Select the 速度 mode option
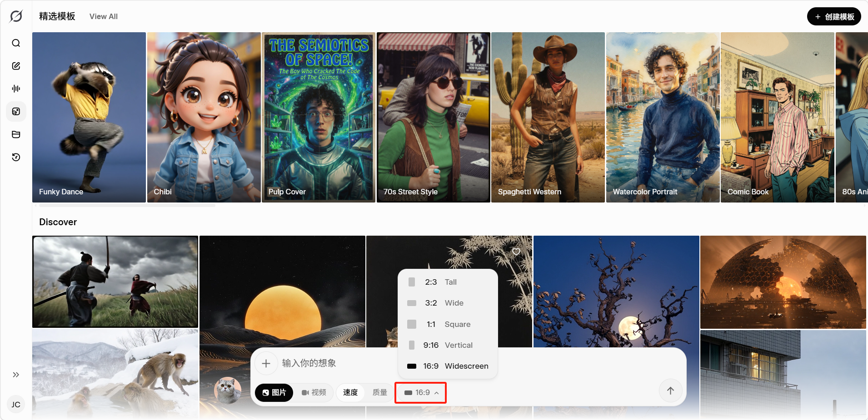 [350, 392]
